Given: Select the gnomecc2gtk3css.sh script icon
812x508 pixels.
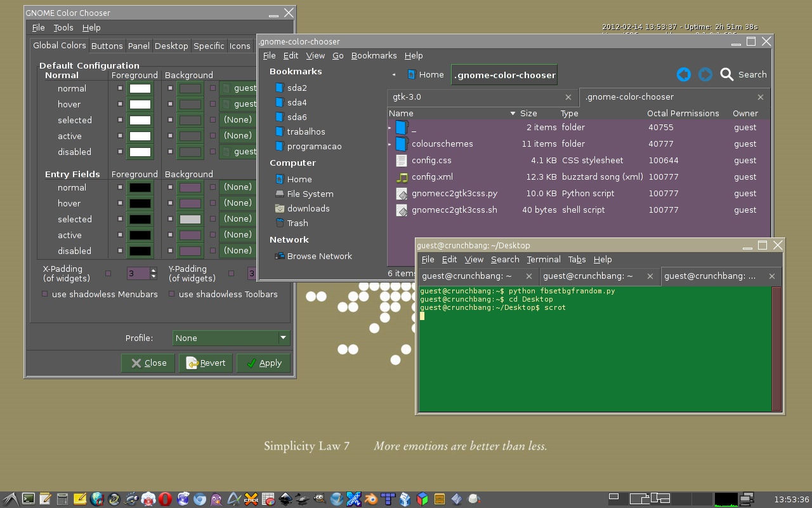Looking at the screenshot, I should [402, 210].
